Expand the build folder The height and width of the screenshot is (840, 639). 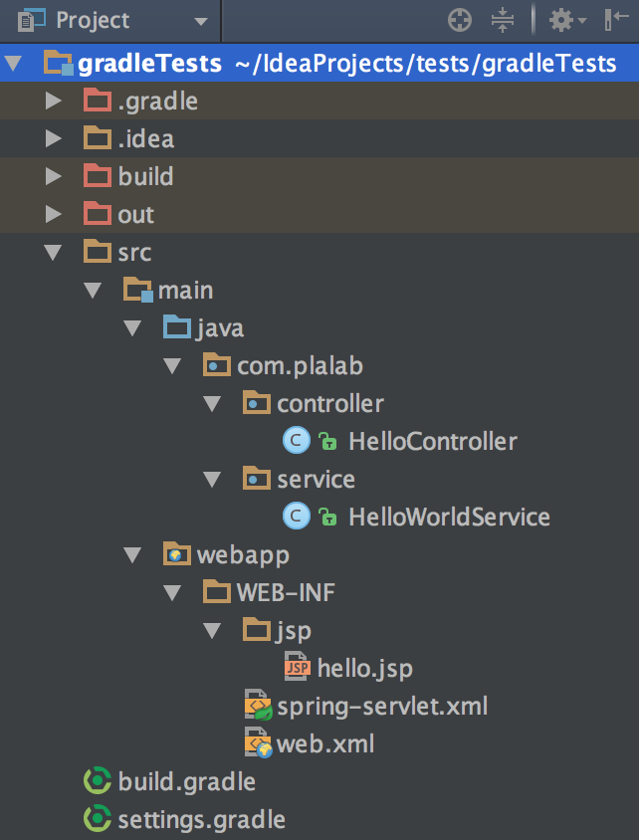pyautogui.click(x=53, y=176)
